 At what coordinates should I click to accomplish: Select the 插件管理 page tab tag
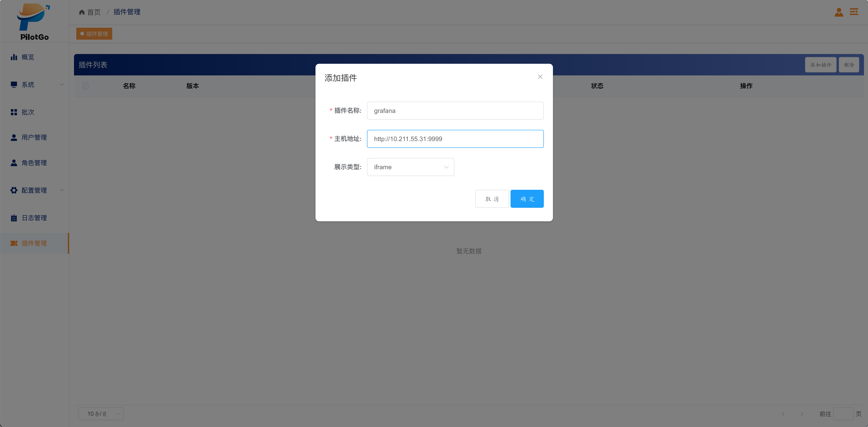(x=94, y=34)
